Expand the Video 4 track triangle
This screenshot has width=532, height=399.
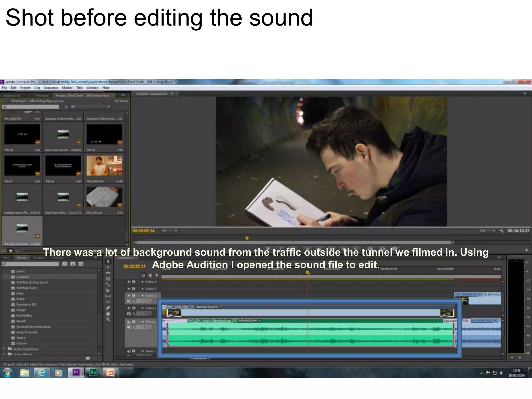click(x=143, y=282)
